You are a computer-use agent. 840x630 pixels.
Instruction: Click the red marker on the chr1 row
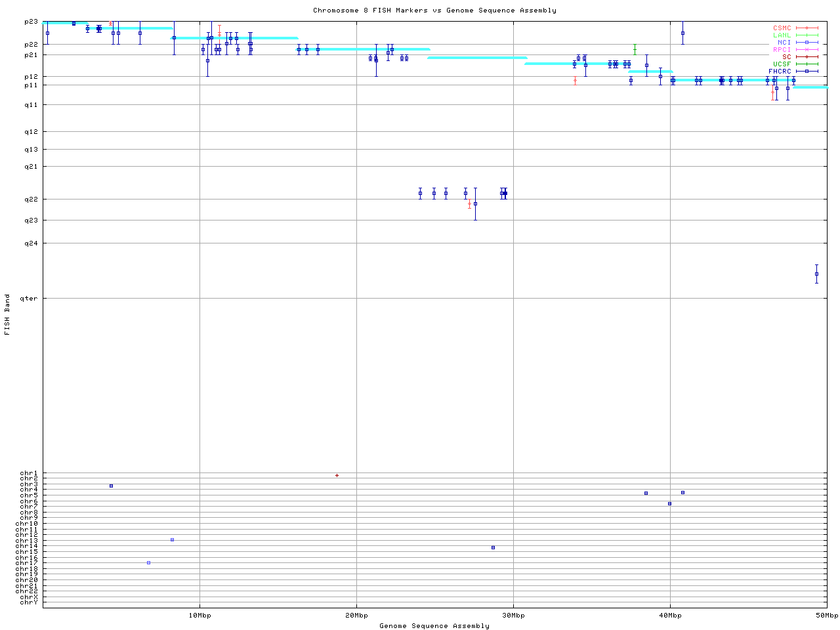(x=337, y=475)
